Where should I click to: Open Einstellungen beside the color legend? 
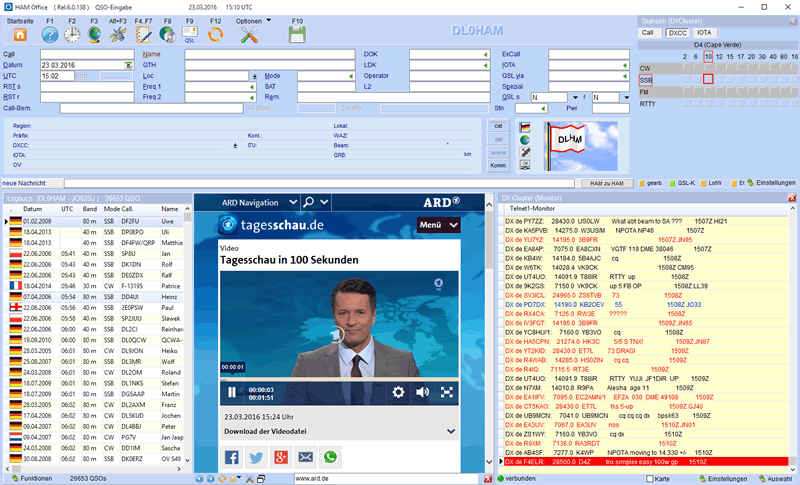[771, 183]
